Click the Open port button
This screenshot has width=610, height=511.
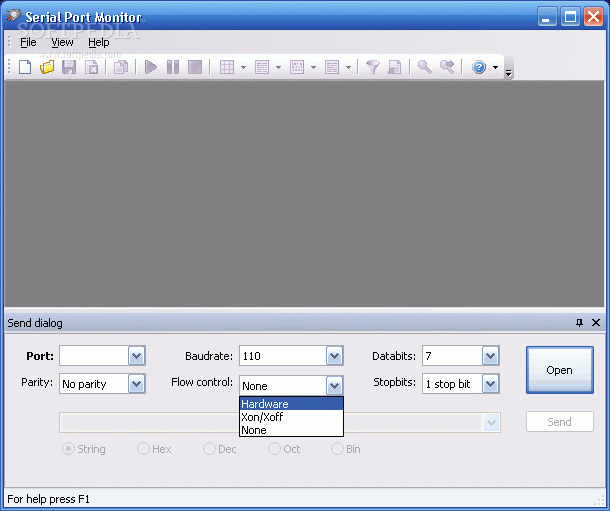[560, 370]
